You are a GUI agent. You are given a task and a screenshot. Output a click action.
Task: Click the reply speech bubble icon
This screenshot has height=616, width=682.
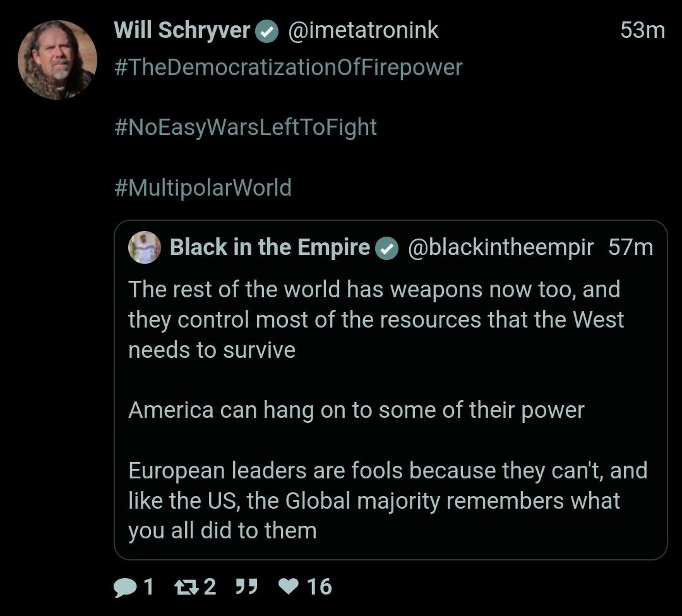click(124, 588)
